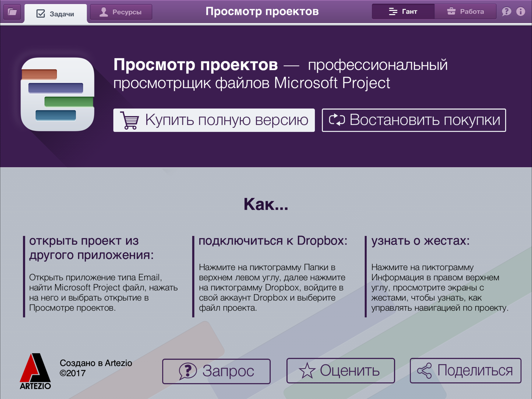Click the Купить полную версию button
Image resolution: width=532 pixels, height=399 pixels.
(x=214, y=120)
